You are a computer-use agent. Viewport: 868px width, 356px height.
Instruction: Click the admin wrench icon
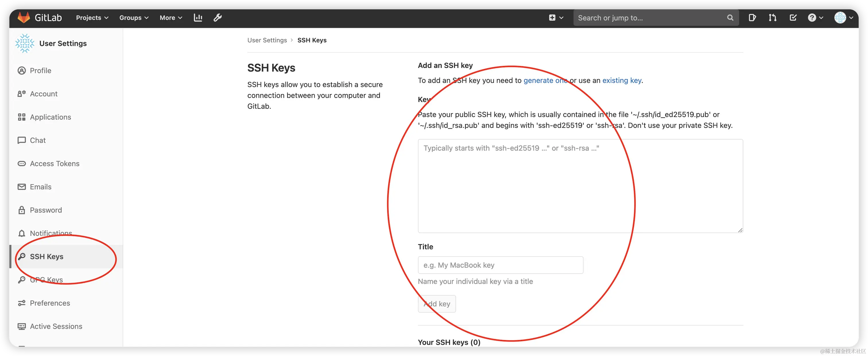point(218,17)
